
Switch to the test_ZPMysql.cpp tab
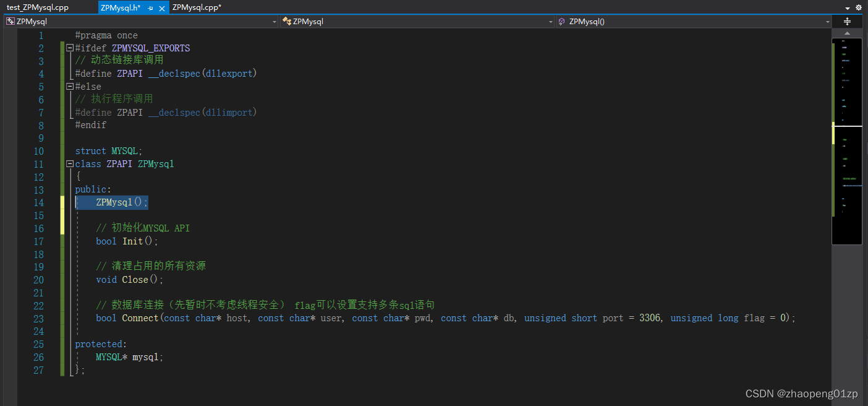pyautogui.click(x=38, y=7)
